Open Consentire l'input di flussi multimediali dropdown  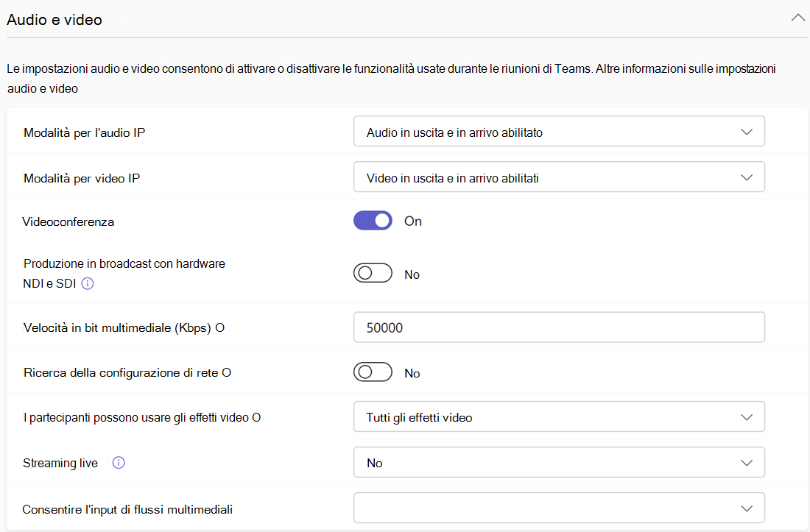click(x=559, y=508)
